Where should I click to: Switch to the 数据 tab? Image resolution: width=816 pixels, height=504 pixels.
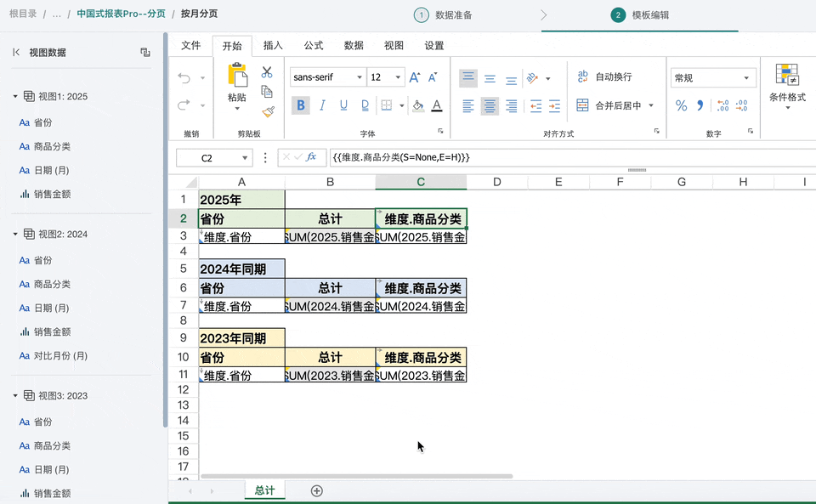[x=354, y=45]
